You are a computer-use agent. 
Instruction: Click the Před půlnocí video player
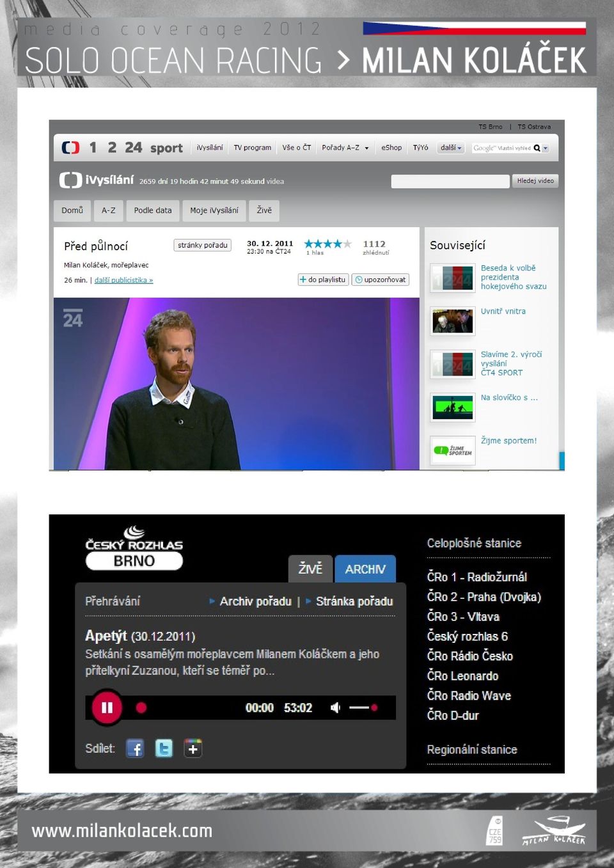coord(237,384)
